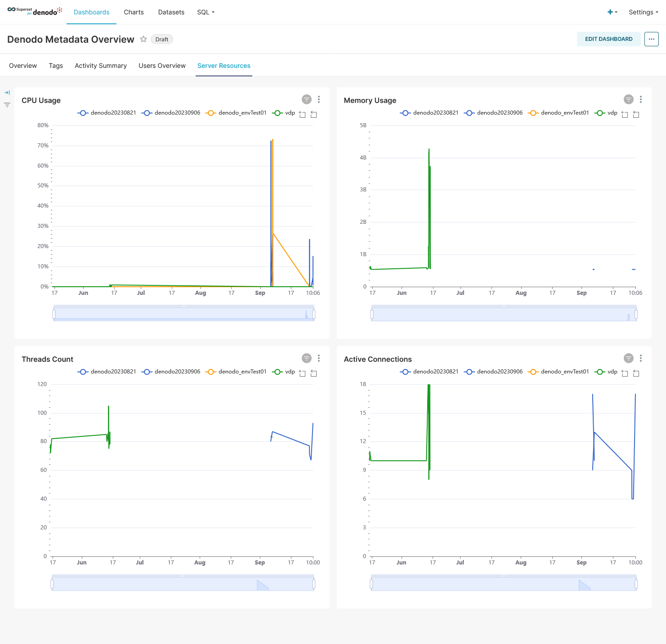Open the Settings dropdown
Screen dimensions: 666x644
(644, 12)
